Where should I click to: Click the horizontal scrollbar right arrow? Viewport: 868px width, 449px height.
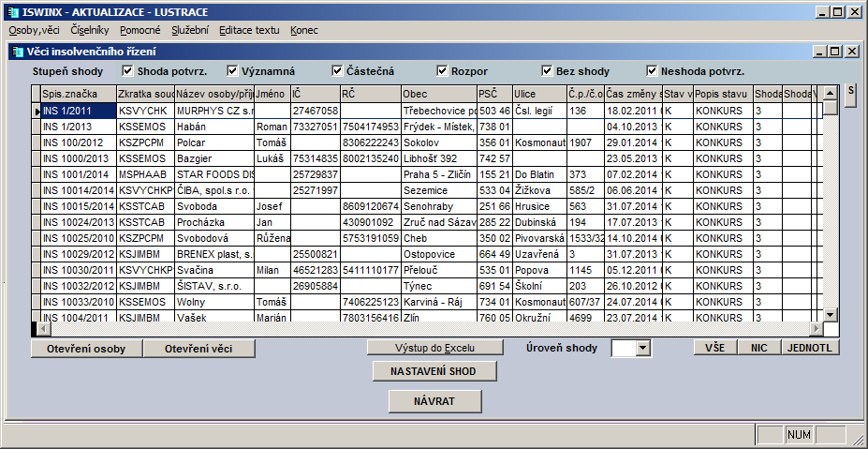[x=817, y=329]
